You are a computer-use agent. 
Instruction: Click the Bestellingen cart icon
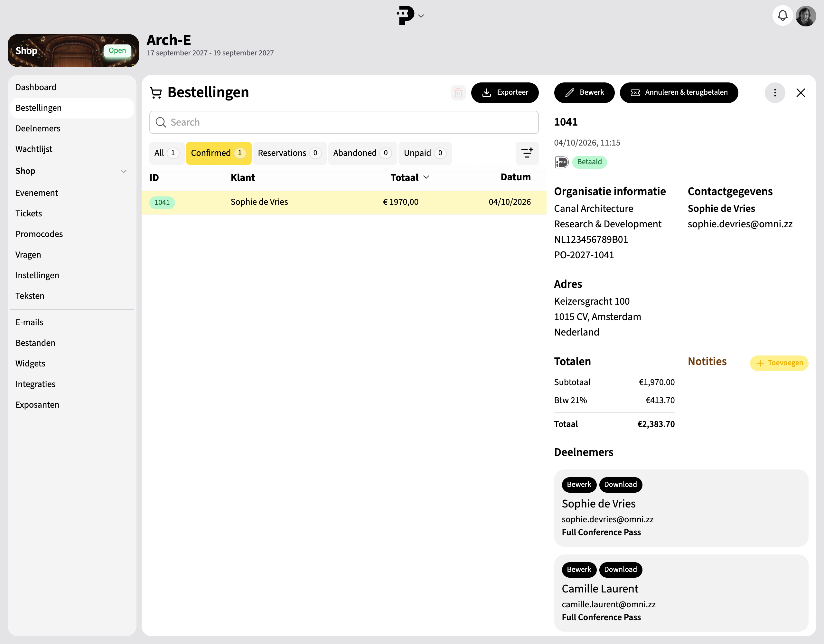coord(155,92)
